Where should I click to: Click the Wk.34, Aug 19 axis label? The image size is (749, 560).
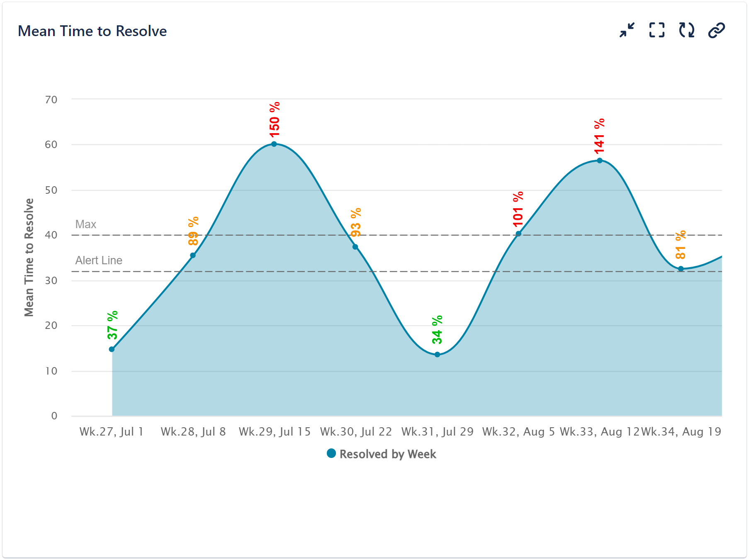(681, 431)
